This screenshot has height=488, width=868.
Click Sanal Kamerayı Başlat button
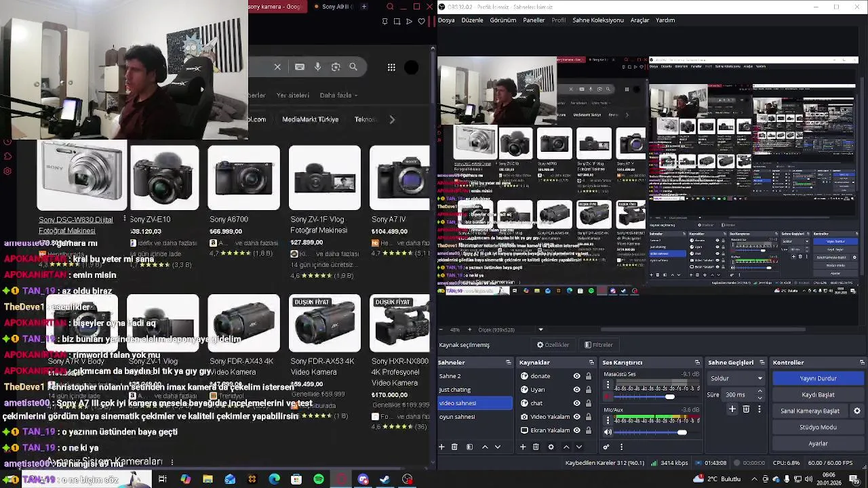(x=810, y=411)
